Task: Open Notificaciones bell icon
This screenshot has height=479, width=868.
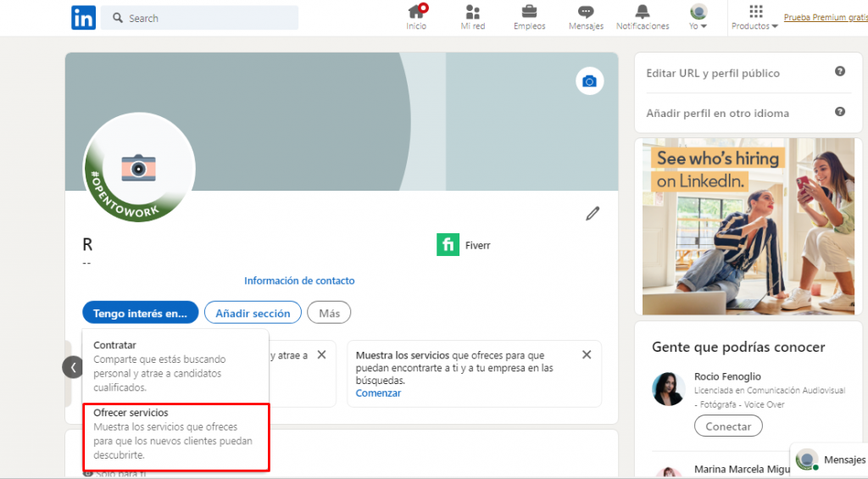Action: click(x=643, y=12)
